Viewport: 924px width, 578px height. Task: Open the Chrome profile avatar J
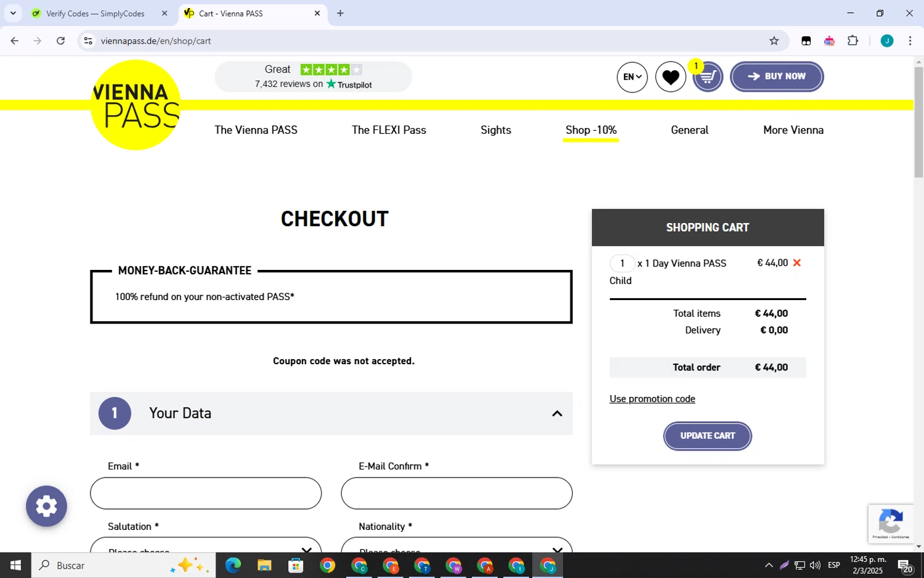tap(886, 41)
